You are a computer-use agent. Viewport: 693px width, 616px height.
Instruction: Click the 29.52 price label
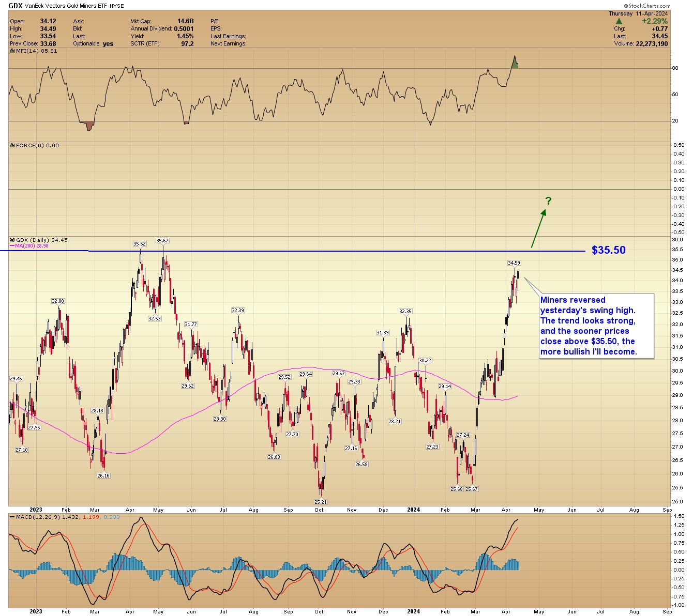(284, 377)
